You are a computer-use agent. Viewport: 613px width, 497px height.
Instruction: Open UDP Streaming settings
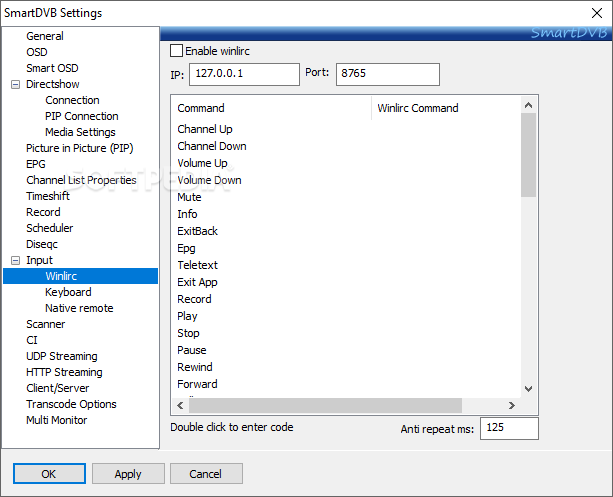point(62,356)
